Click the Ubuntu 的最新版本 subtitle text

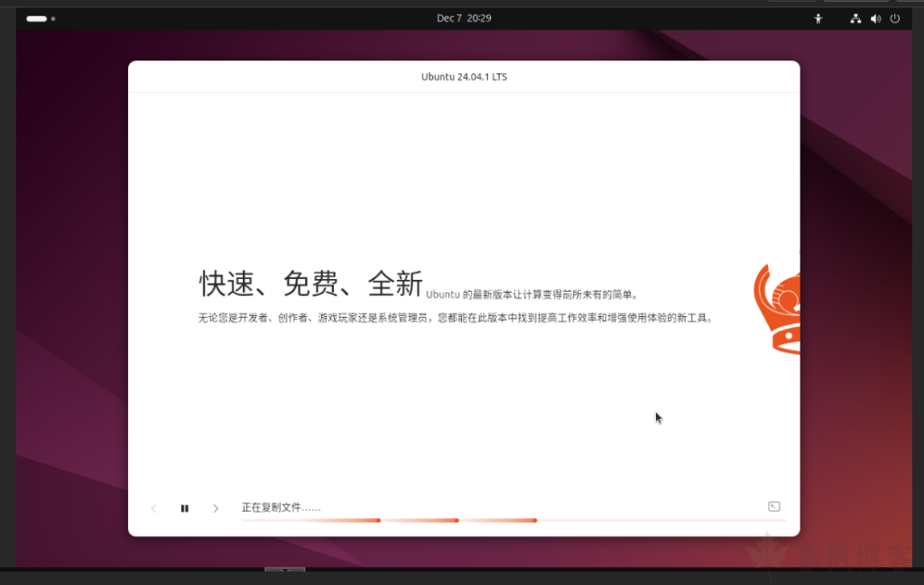coord(531,294)
